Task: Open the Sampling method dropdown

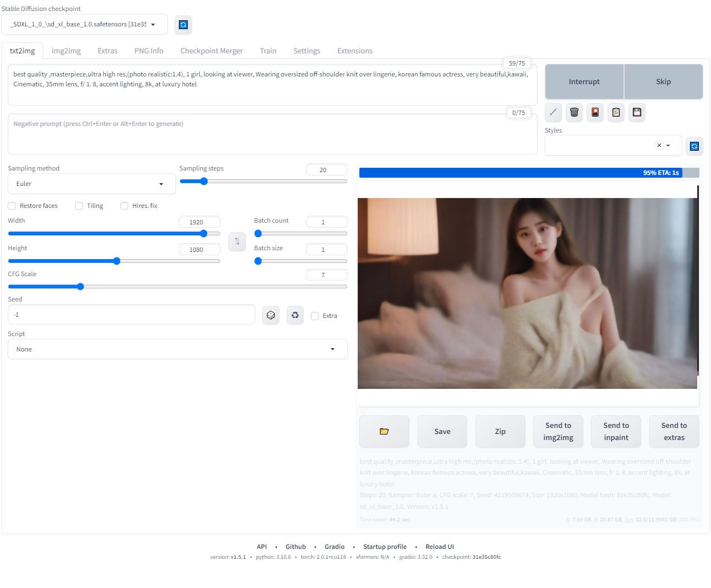Action: [x=91, y=184]
